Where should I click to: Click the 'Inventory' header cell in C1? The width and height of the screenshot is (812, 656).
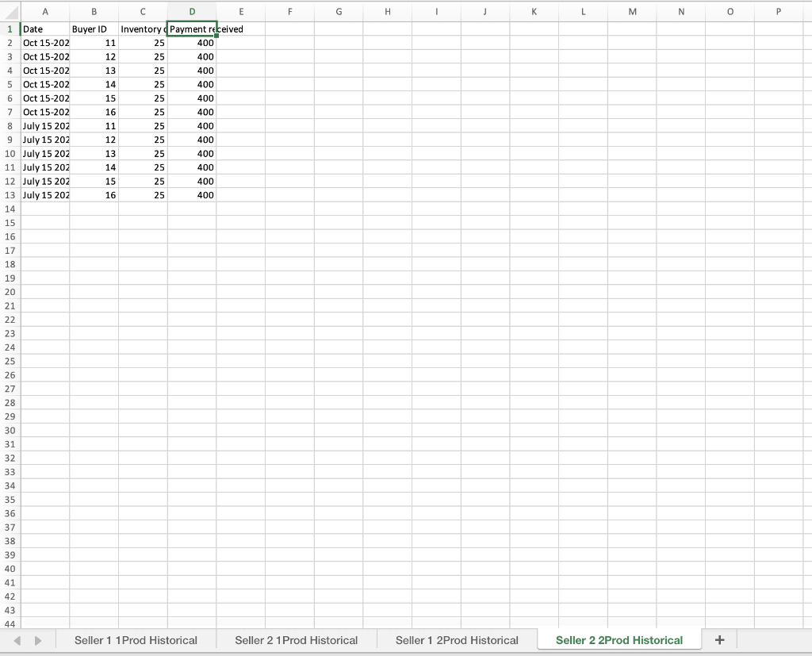coord(143,29)
